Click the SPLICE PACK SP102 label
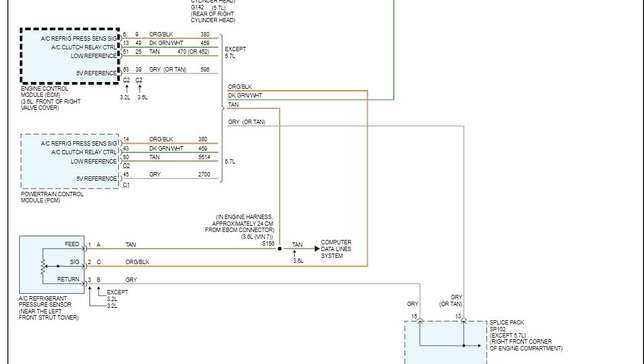 pyautogui.click(x=506, y=326)
